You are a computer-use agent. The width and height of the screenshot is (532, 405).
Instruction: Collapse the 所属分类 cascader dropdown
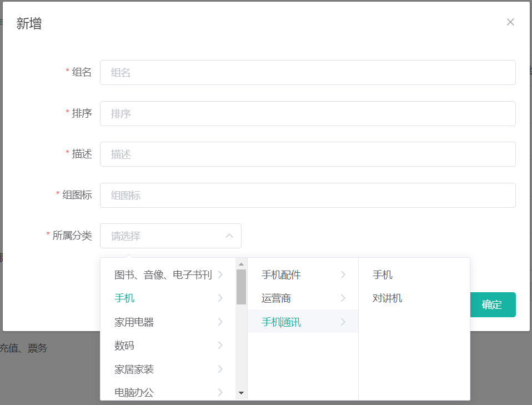pos(170,236)
